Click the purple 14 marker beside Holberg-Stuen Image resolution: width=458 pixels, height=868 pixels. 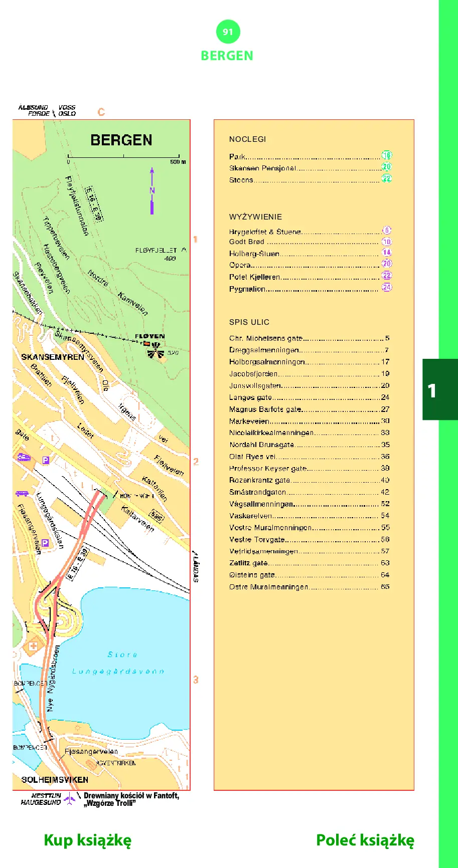tap(386, 253)
